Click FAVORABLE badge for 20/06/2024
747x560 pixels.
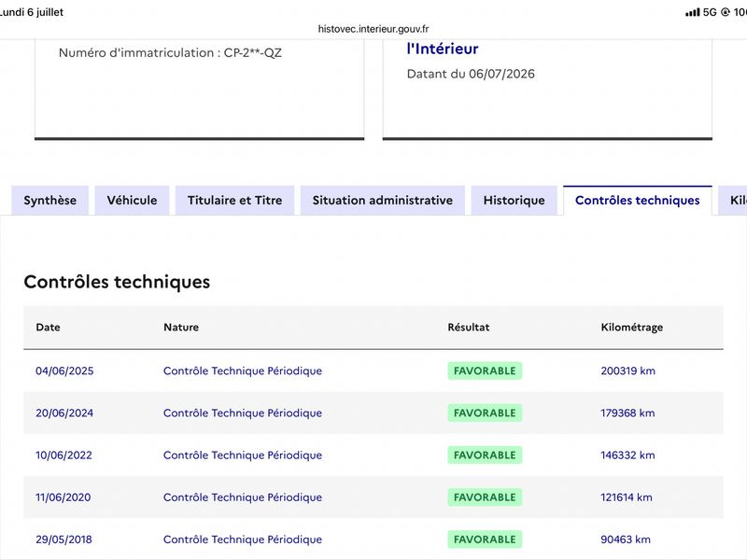click(x=485, y=413)
